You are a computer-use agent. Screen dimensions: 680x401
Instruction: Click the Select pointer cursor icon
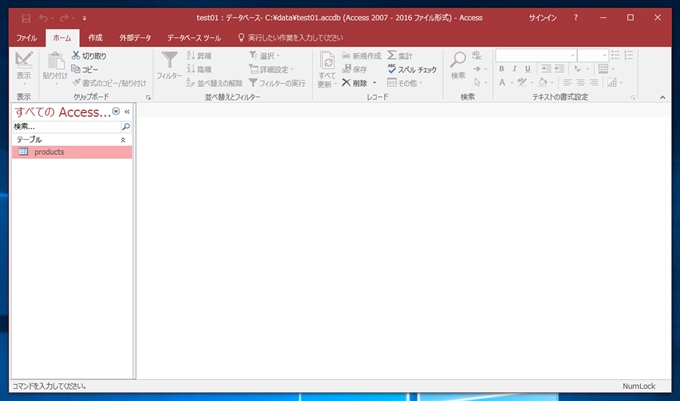coord(477,82)
